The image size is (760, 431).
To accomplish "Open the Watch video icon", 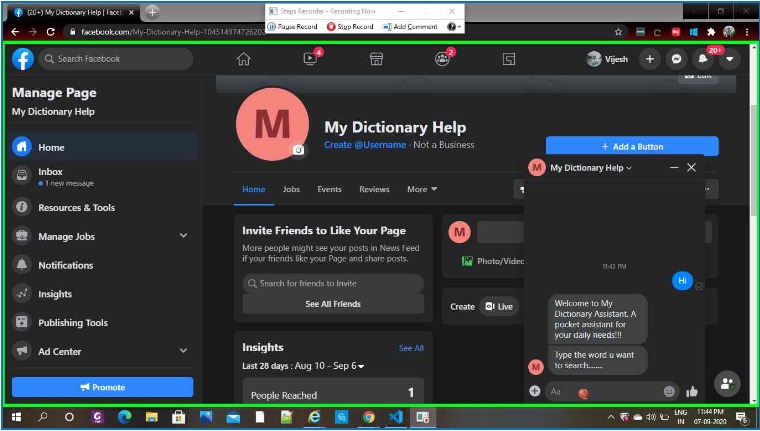I will tap(310, 59).
